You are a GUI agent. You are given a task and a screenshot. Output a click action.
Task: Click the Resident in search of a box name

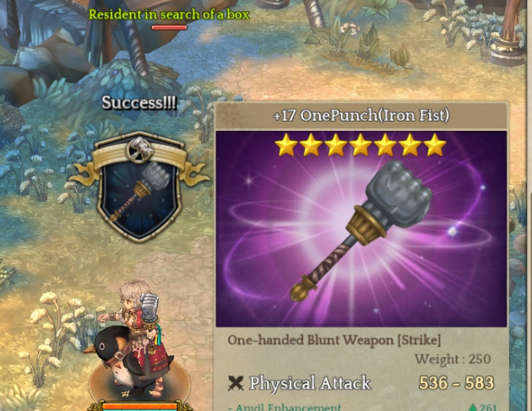pyautogui.click(x=169, y=14)
